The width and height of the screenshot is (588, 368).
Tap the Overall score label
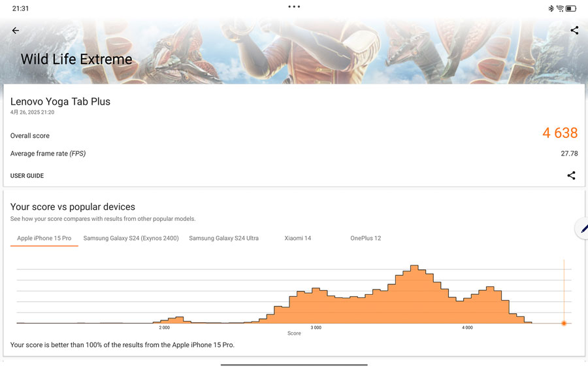click(x=30, y=136)
